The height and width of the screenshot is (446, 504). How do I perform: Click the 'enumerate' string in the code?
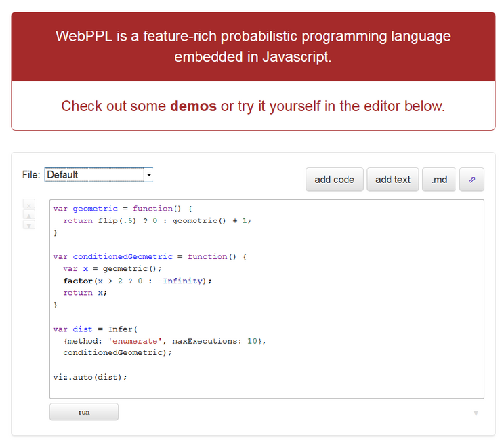pyautogui.click(x=135, y=341)
